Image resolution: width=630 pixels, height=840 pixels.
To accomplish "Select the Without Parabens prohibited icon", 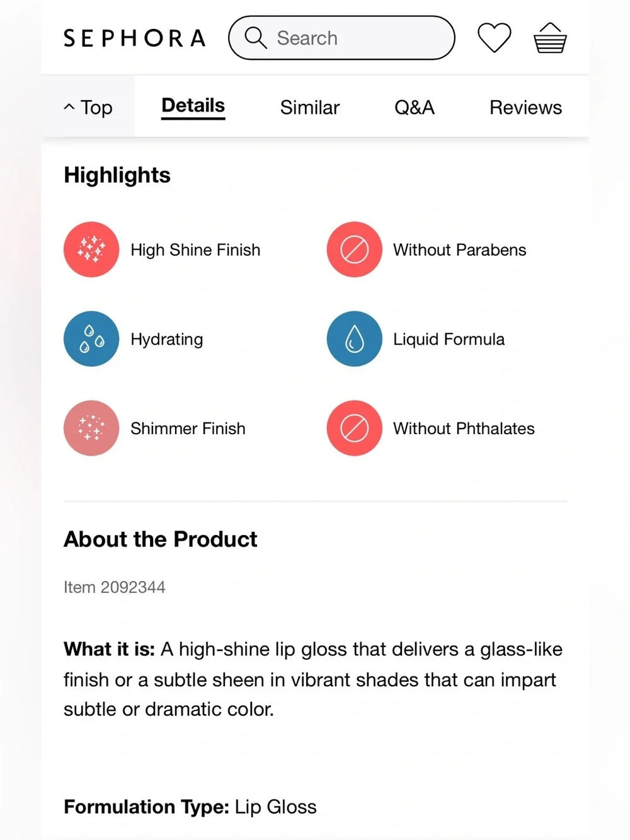I will tap(354, 250).
